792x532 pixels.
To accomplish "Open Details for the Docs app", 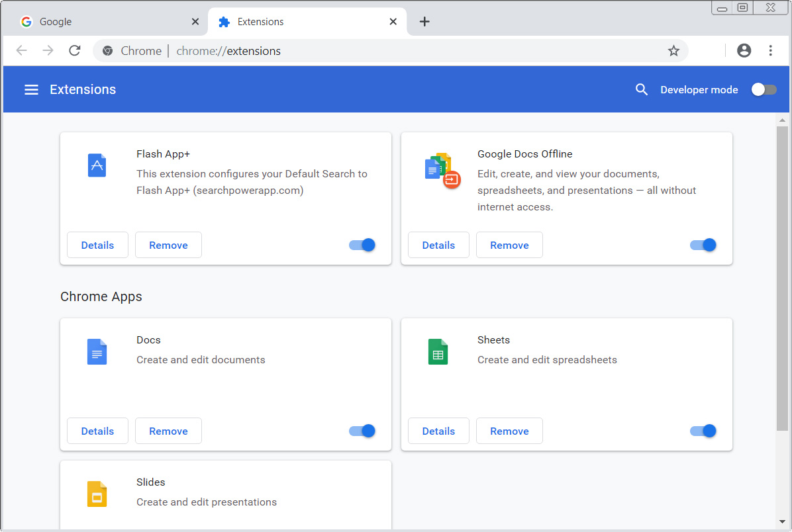I will coord(97,431).
